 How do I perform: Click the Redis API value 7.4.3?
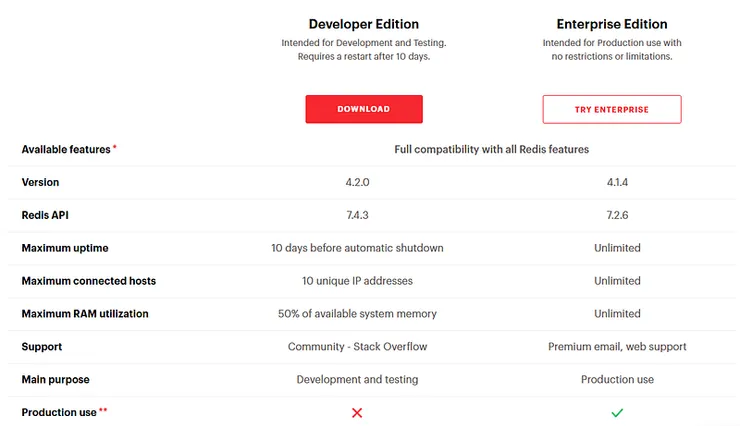pos(357,215)
